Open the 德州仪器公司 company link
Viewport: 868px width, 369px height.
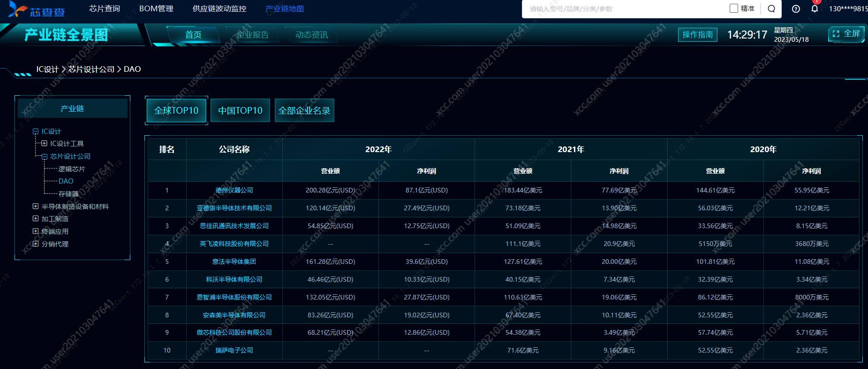(234, 191)
